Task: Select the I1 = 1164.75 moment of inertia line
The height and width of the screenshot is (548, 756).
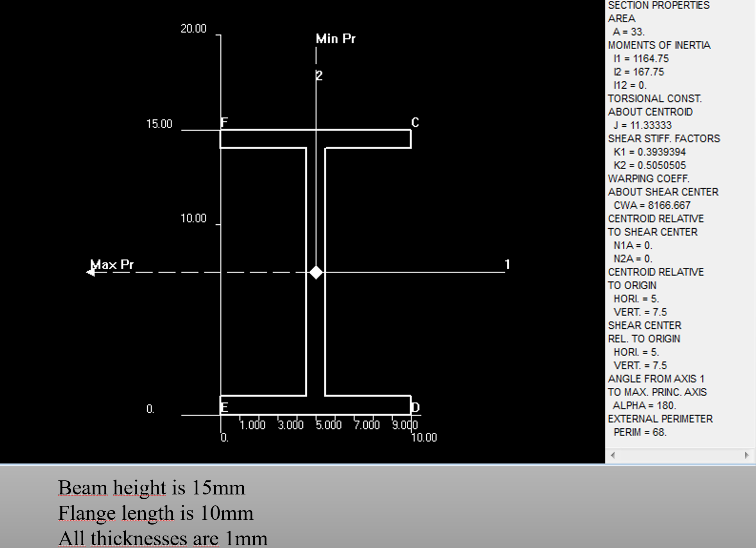Action: [641, 59]
